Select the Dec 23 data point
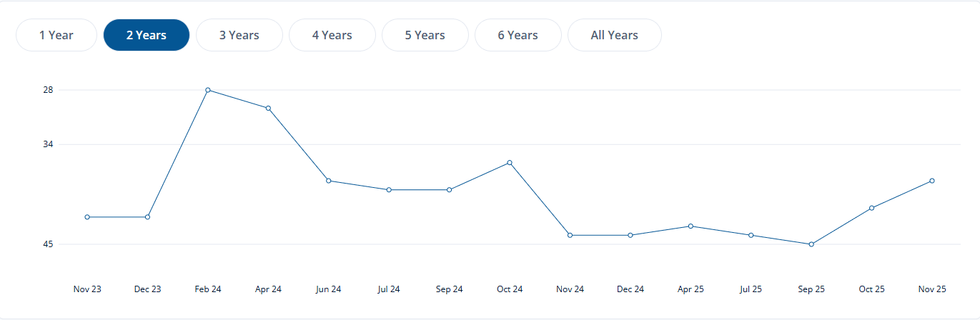This screenshot has height=320, width=980. click(x=147, y=217)
